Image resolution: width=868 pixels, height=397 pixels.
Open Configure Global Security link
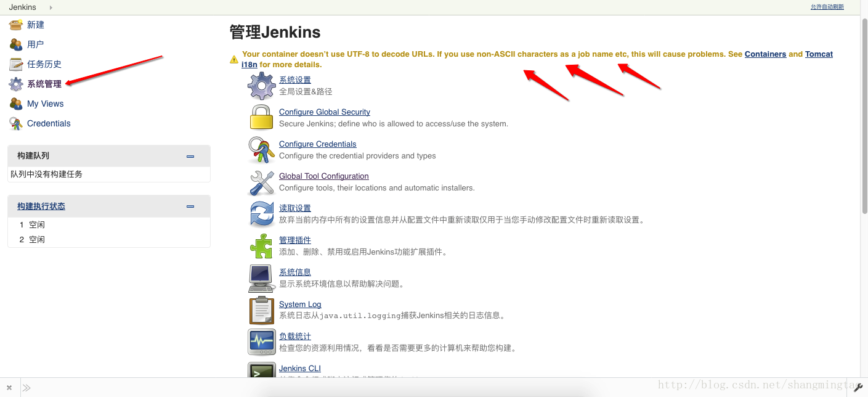pyautogui.click(x=325, y=112)
